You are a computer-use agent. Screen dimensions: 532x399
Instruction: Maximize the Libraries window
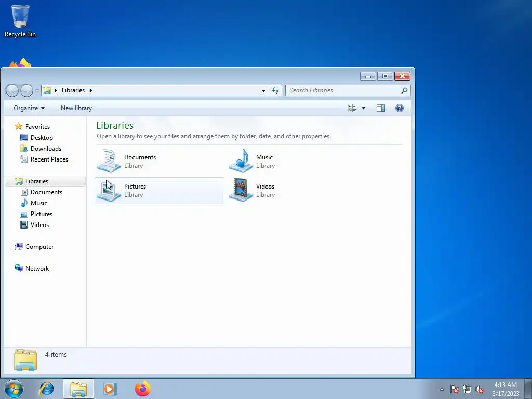(385, 76)
